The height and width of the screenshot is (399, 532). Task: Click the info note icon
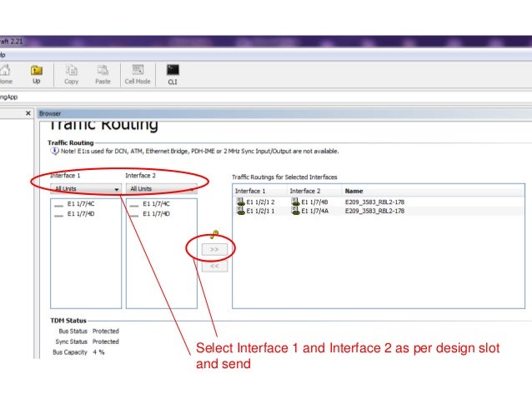pos(55,151)
